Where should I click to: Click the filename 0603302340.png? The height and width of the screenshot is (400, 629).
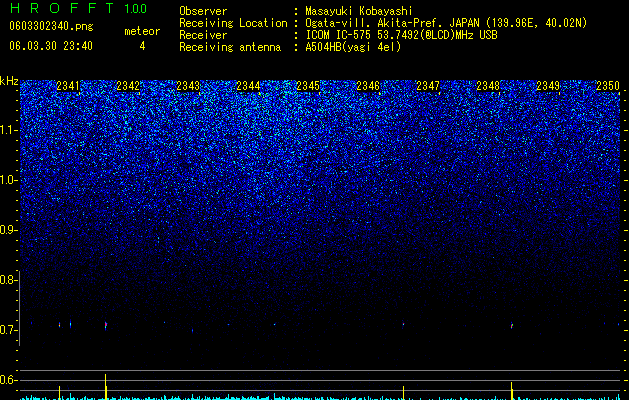51,26
